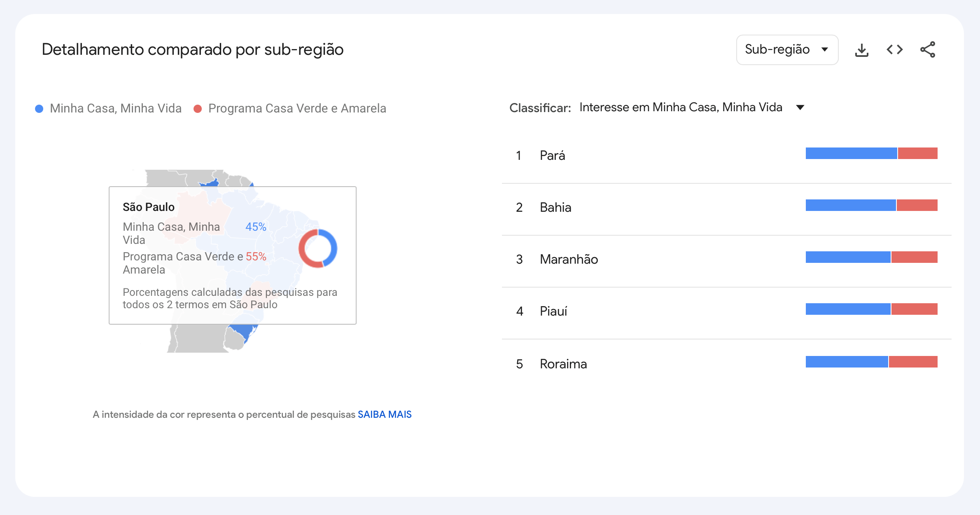Image resolution: width=980 pixels, height=515 pixels.
Task: Click the blue Minha Casa legend dot
Action: (x=39, y=109)
